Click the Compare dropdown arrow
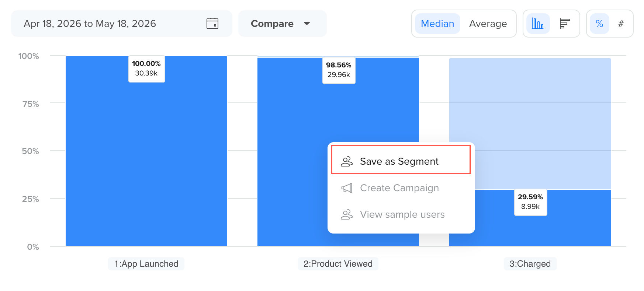Viewport: 644px width, 291px height. coord(307,24)
